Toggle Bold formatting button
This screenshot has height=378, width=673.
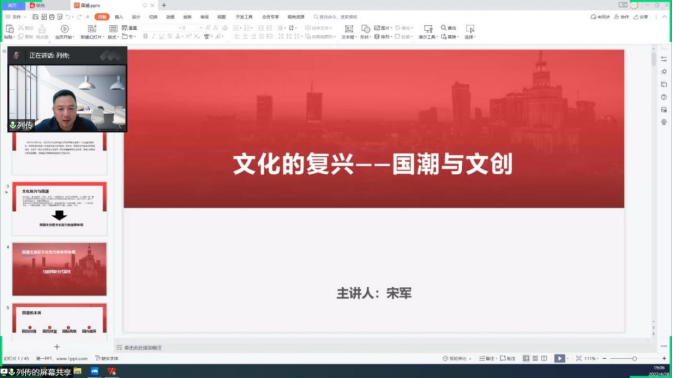pos(146,37)
